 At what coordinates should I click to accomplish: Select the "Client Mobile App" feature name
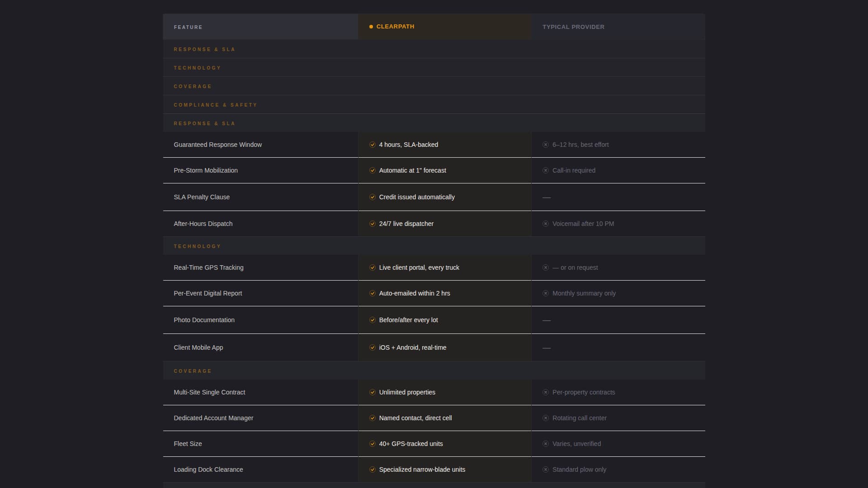[198, 347]
